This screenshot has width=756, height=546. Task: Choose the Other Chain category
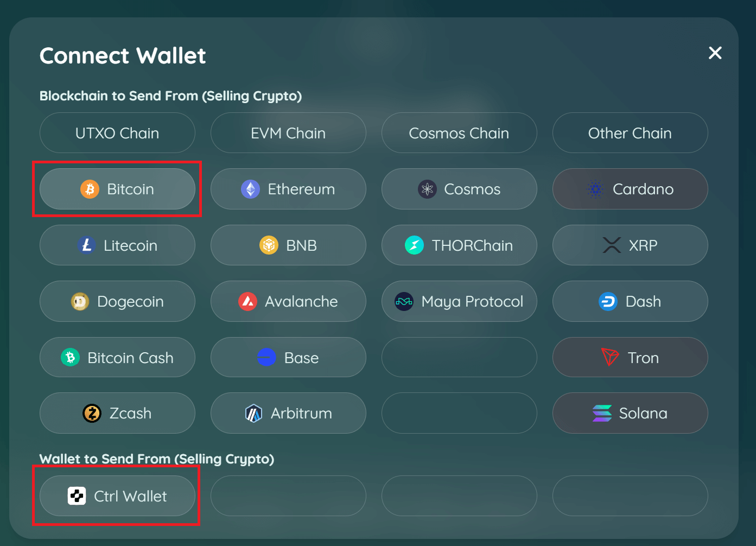click(630, 133)
